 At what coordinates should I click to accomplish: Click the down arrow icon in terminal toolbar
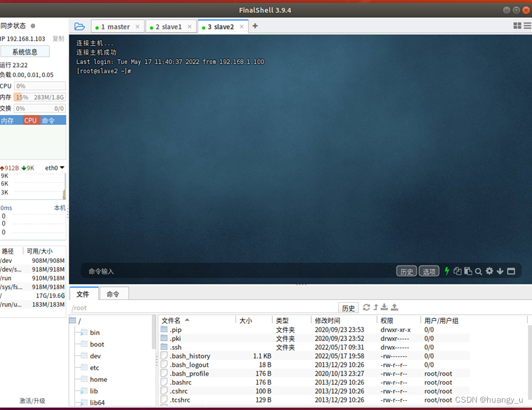(500, 271)
